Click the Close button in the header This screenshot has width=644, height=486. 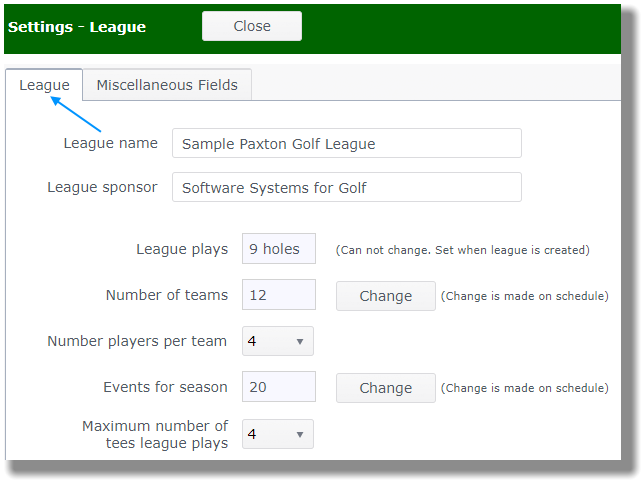pyautogui.click(x=252, y=26)
